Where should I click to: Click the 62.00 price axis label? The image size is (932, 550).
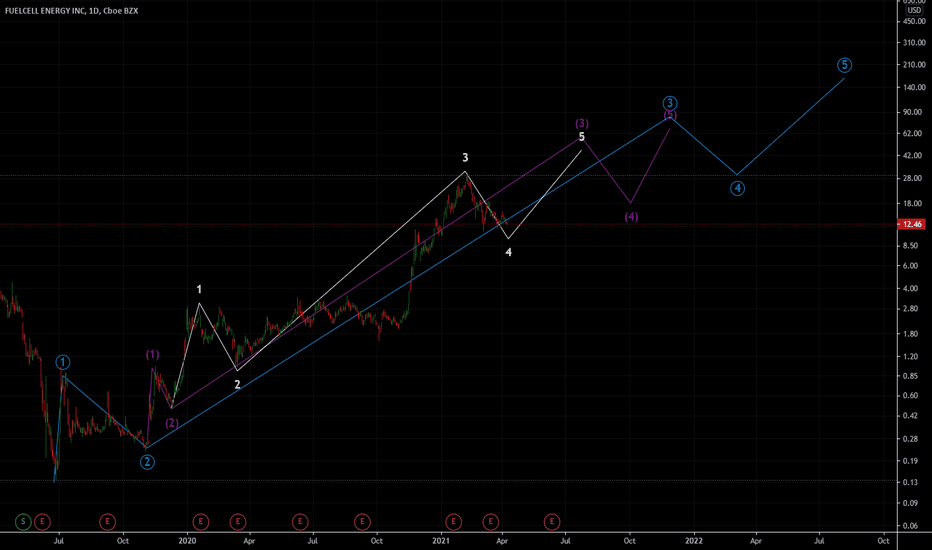[x=914, y=134]
